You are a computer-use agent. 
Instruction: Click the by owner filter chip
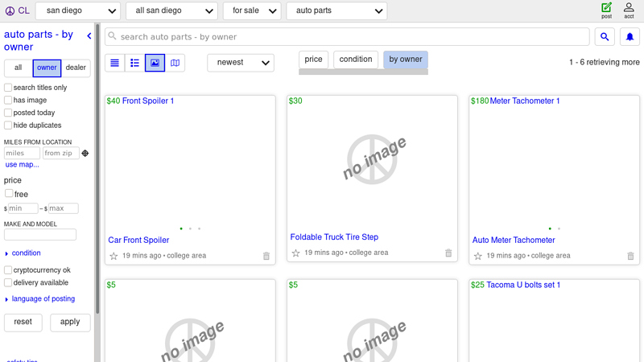pos(406,60)
